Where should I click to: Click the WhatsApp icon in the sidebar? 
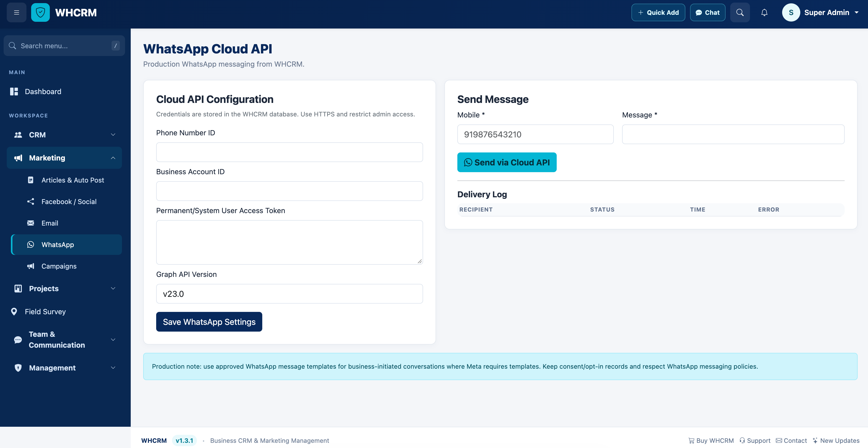point(31,244)
